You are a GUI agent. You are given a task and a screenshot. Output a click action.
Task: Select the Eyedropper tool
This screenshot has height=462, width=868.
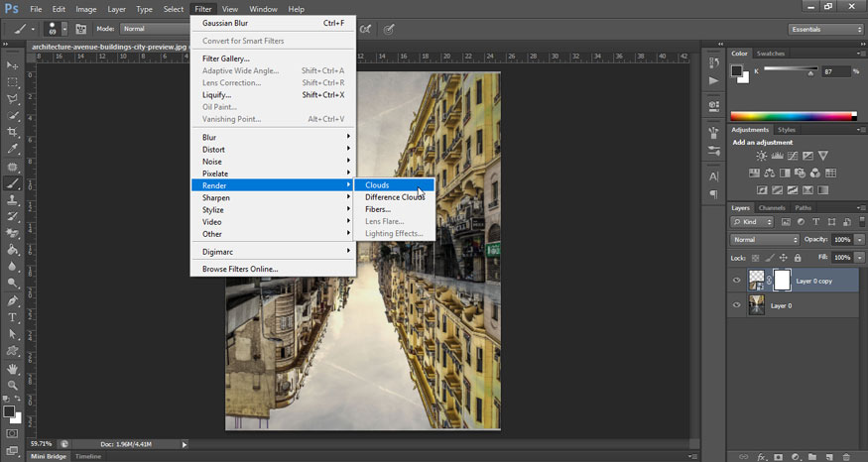click(x=12, y=149)
